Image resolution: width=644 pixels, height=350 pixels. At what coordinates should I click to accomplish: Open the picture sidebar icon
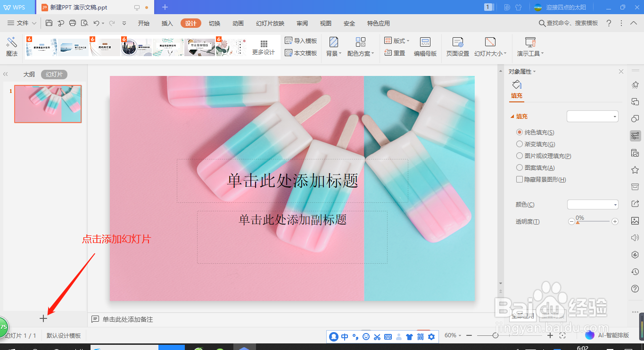click(x=635, y=221)
